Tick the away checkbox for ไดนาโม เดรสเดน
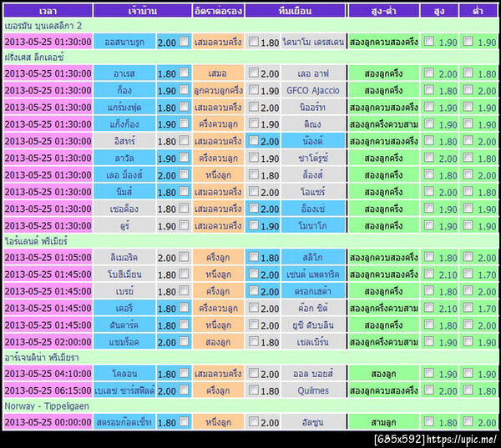The height and width of the screenshot is (448, 501). pyautogui.click(x=254, y=41)
